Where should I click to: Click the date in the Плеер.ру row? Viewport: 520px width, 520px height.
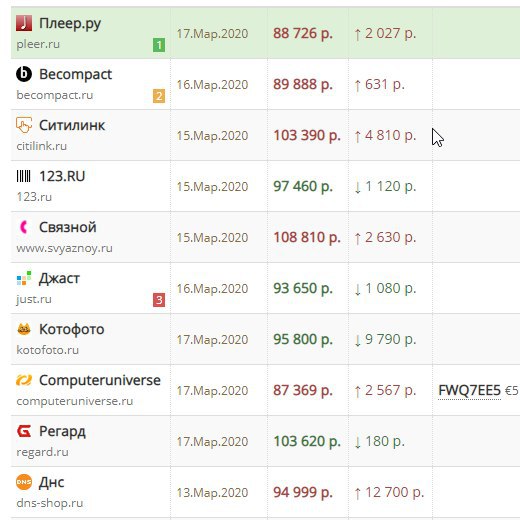(212, 34)
